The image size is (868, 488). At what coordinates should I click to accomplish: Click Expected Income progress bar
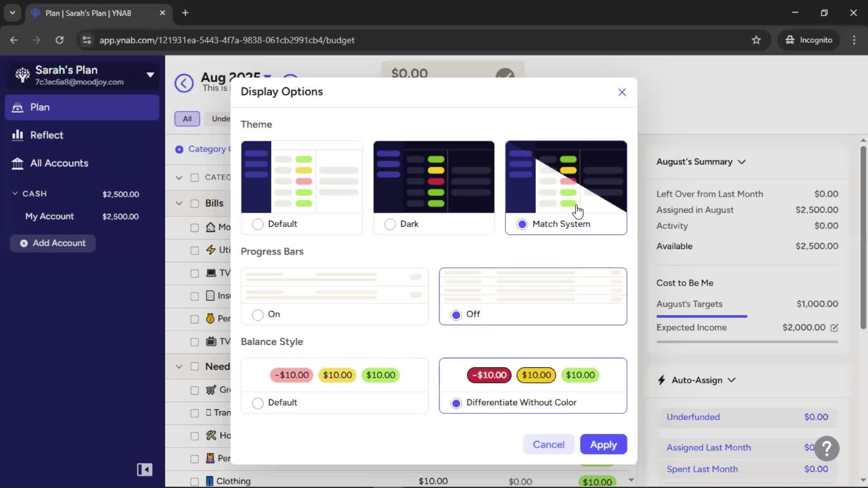(x=747, y=342)
